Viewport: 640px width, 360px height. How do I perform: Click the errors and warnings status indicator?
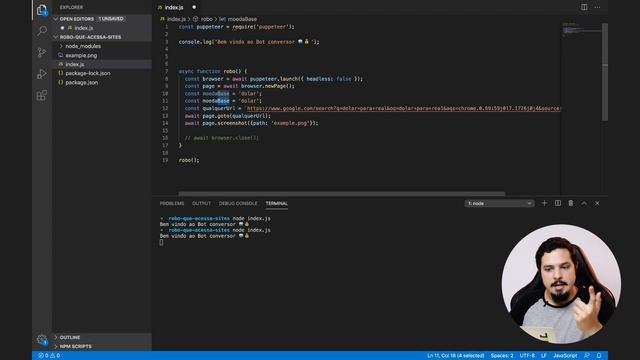pos(49,356)
